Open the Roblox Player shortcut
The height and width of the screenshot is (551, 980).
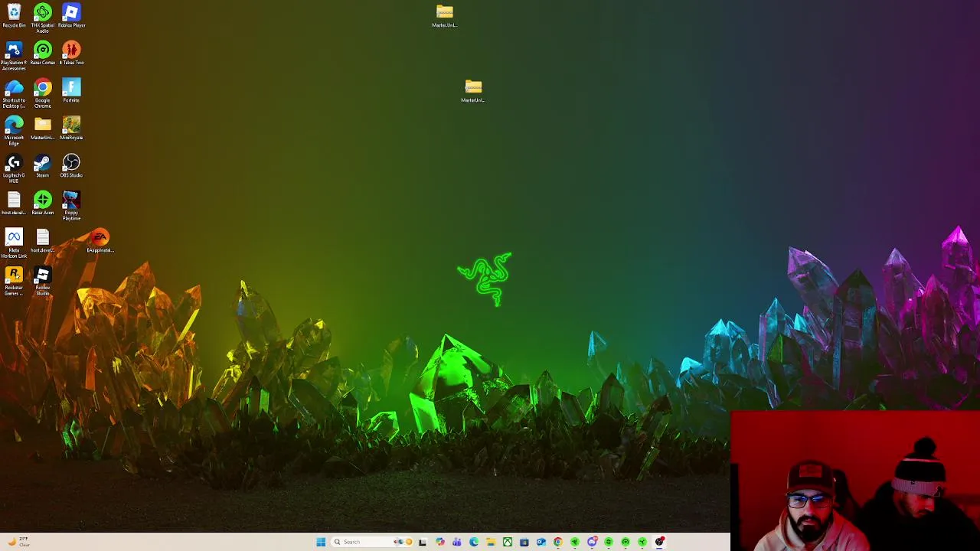click(71, 15)
